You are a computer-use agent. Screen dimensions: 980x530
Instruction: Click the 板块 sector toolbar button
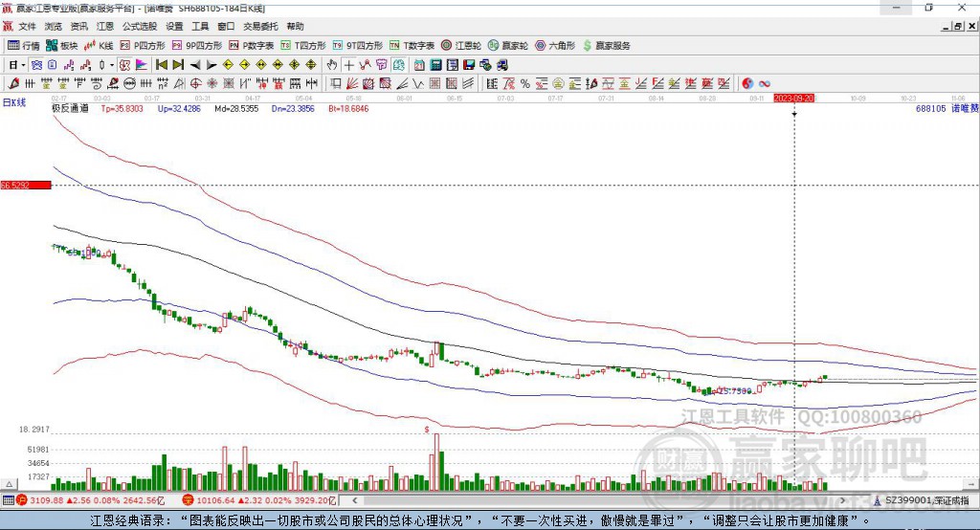(x=62, y=46)
